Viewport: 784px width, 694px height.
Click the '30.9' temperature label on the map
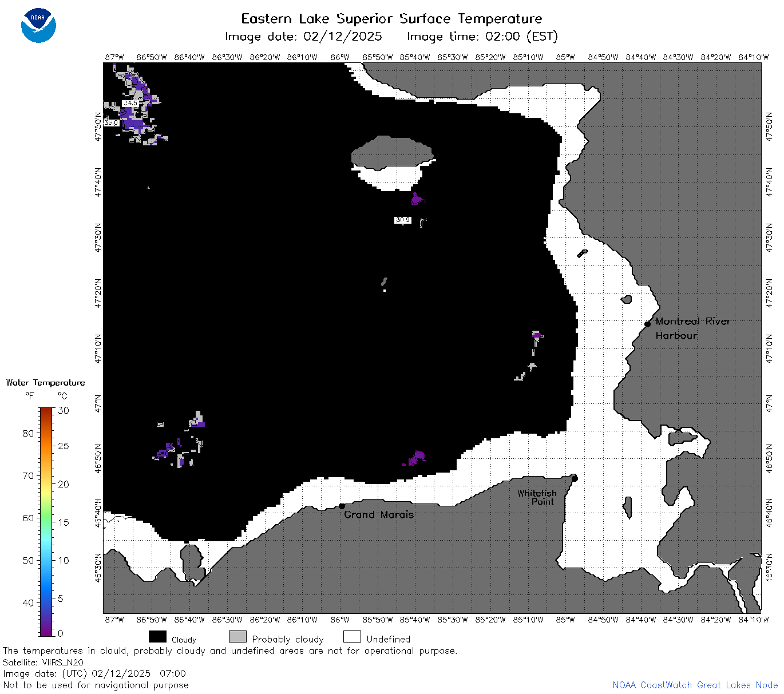click(x=403, y=220)
